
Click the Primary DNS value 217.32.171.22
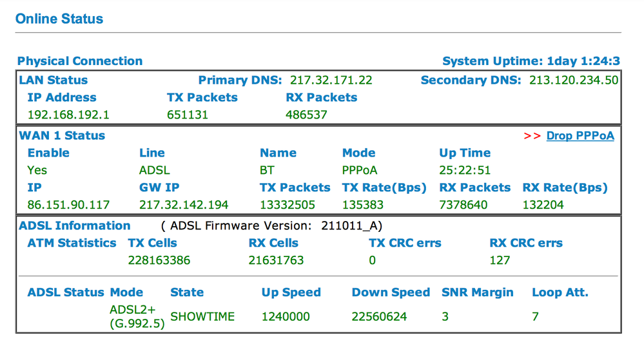[x=331, y=80]
